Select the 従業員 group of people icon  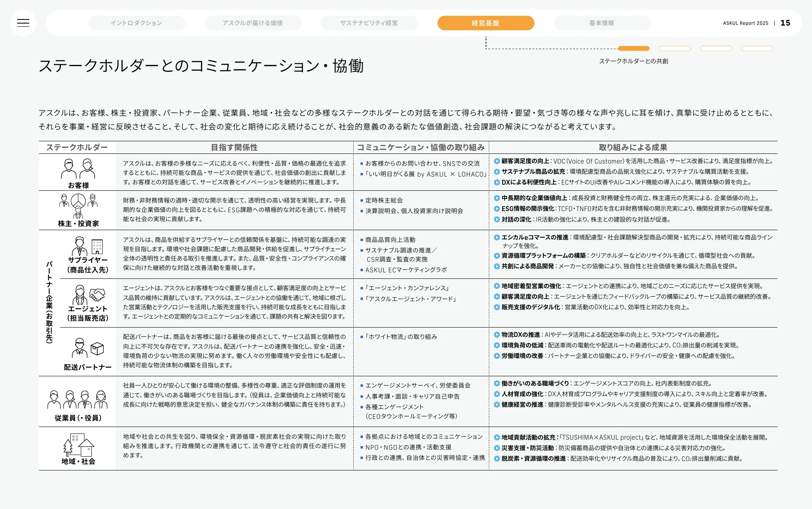[78, 399]
